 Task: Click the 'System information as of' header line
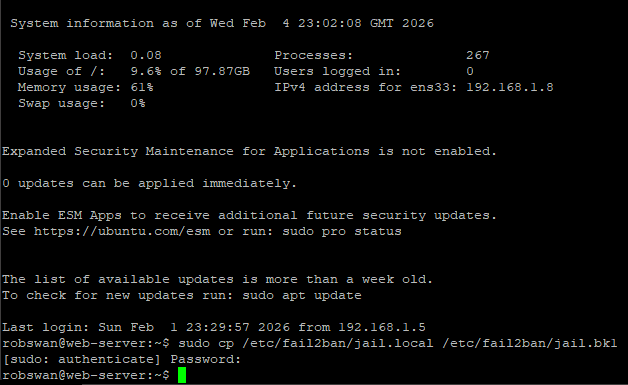pyautogui.click(x=222, y=23)
